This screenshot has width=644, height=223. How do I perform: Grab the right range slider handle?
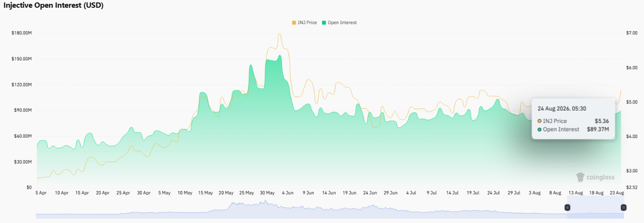click(623, 208)
